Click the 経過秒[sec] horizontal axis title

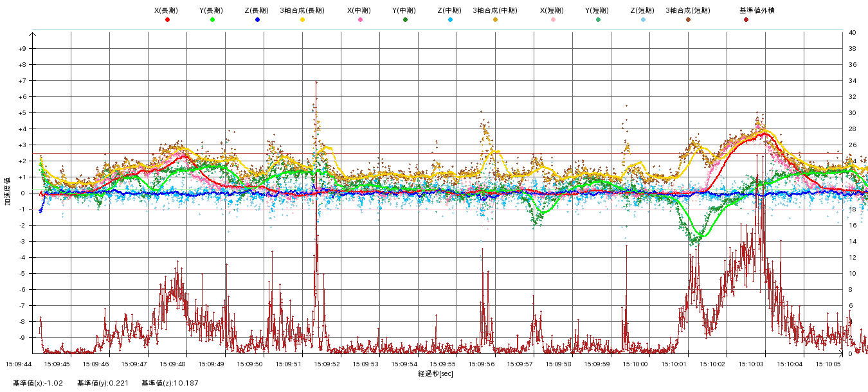[x=436, y=373]
